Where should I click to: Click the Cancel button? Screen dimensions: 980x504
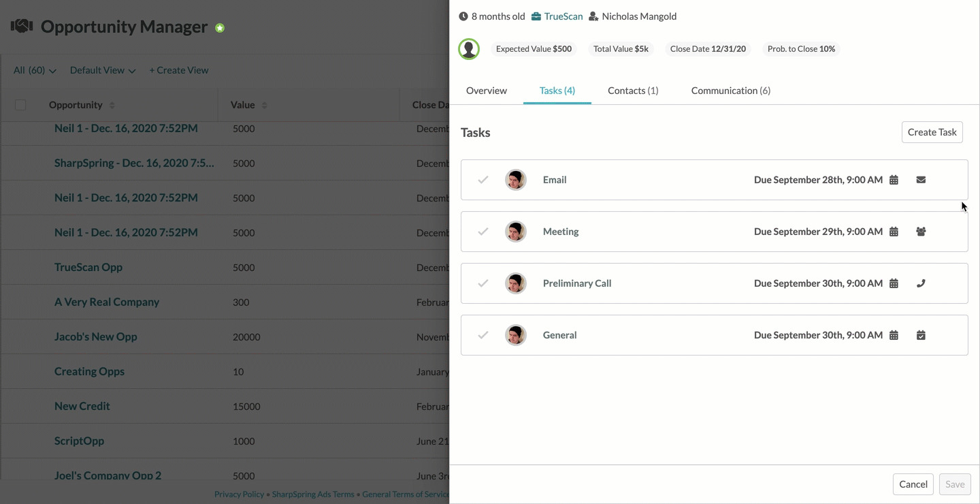913,484
